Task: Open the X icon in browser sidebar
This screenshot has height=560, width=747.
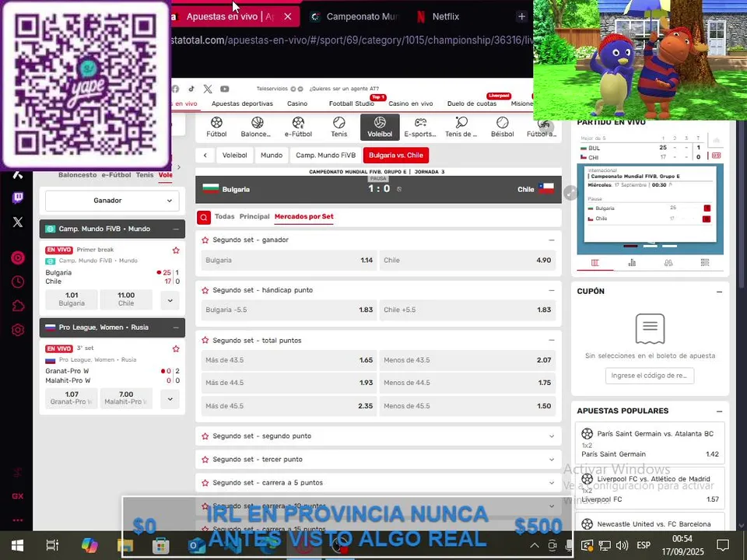Action: tap(18, 222)
